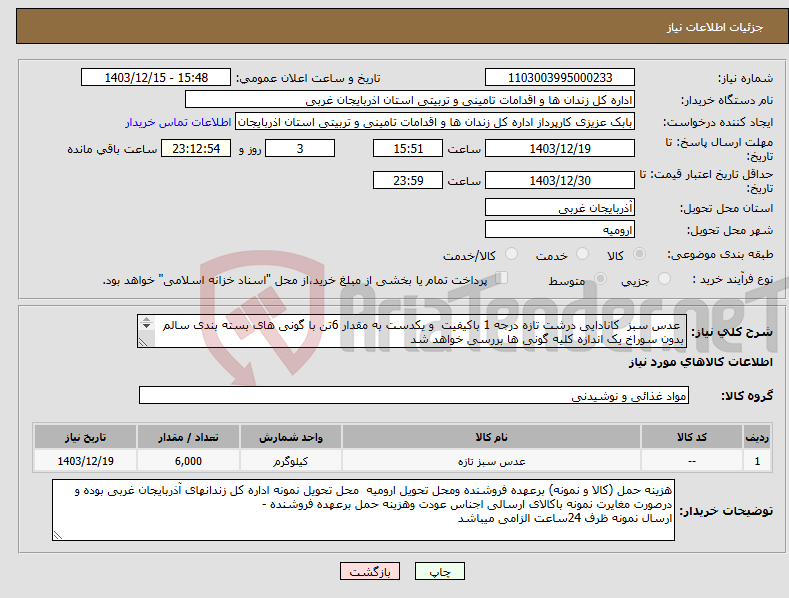Click the remaining days field showing 3
789x598 pixels.
click(x=300, y=148)
